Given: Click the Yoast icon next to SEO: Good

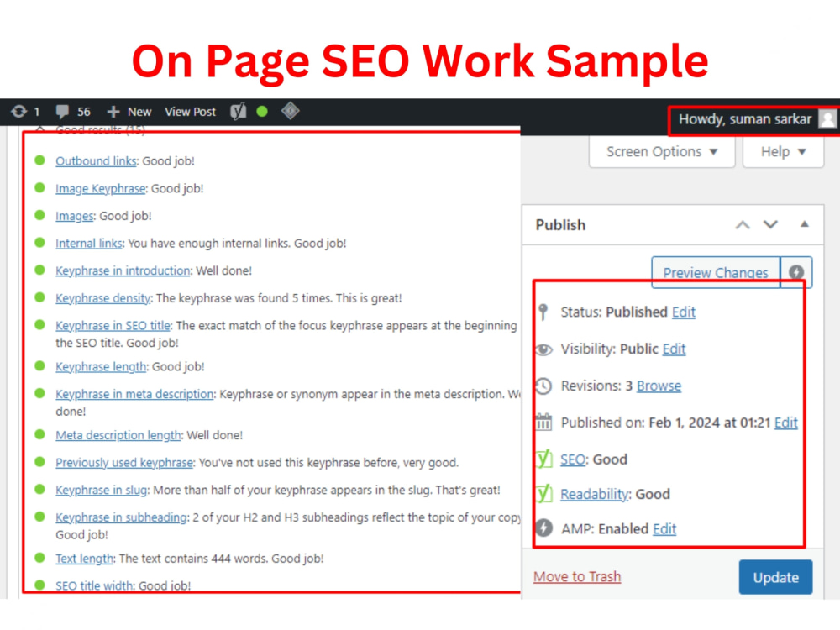Looking at the screenshot, I should coord(544,459).
